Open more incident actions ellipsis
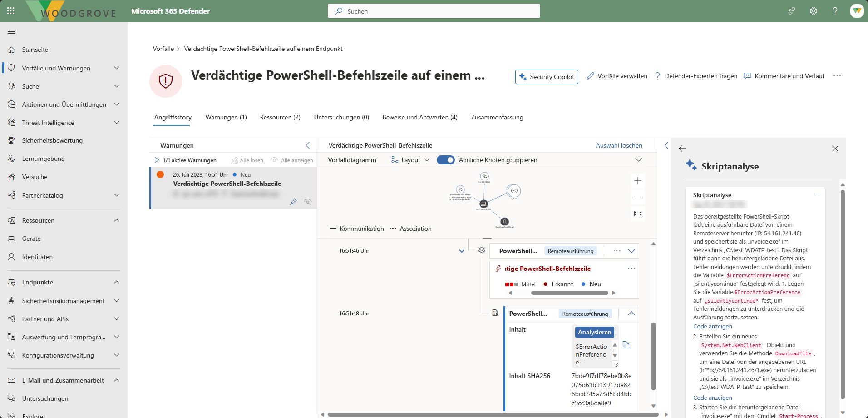Screen dimensions: 868x418 pos(837,76)
